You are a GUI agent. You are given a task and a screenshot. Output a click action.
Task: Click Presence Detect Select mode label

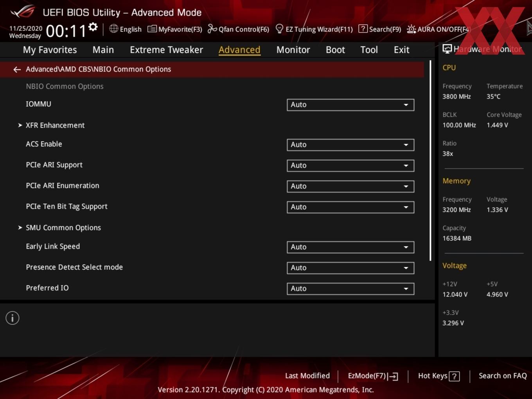(74, 267)
